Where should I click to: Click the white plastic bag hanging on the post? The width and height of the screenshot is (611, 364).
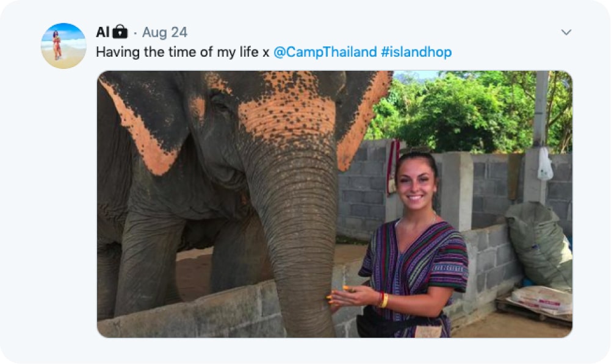[x=545, y=165]
